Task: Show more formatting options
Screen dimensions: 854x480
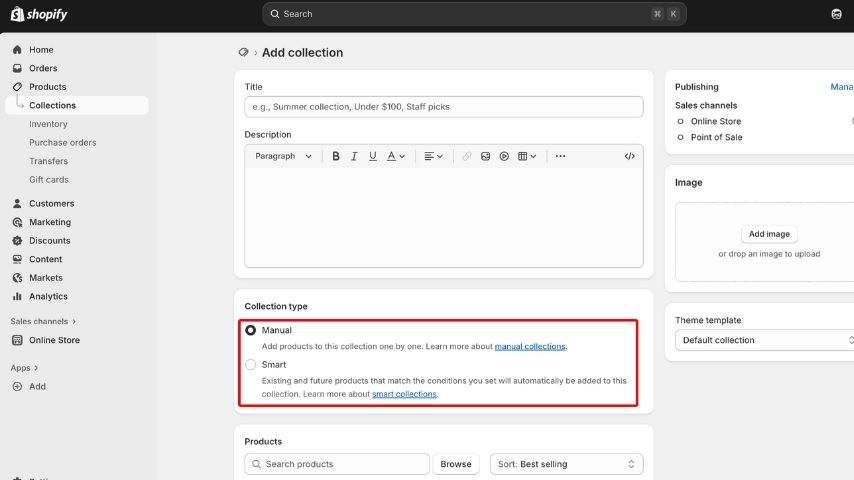Action: (x=560, y=156)
